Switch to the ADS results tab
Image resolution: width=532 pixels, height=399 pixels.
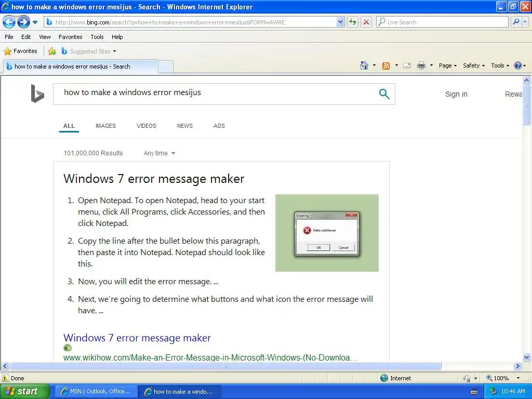219,126
